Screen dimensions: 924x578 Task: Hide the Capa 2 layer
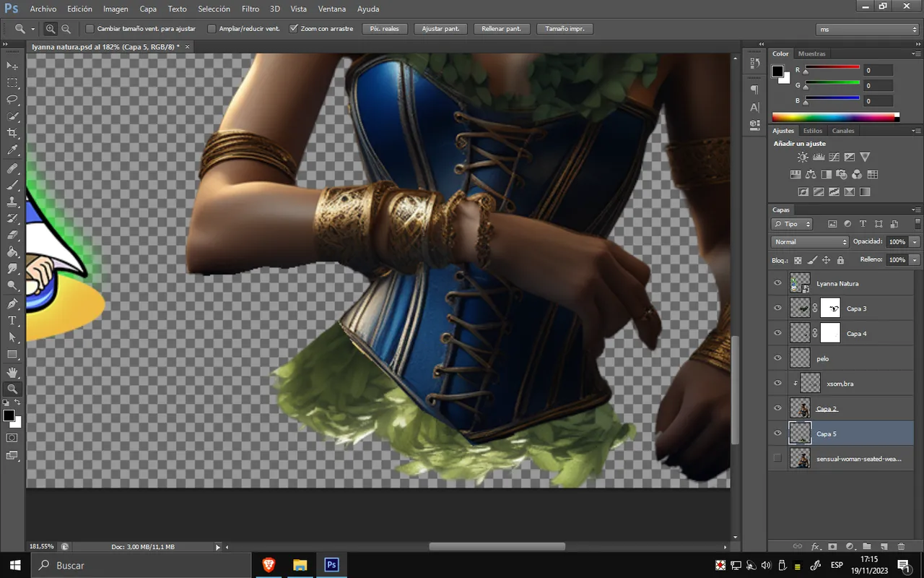(x=777, y=407)
